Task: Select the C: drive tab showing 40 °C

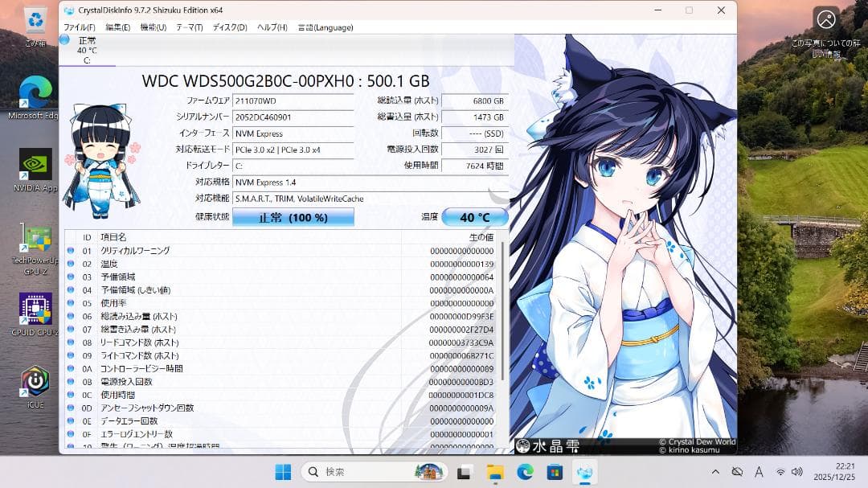Action: click(87, 50)
